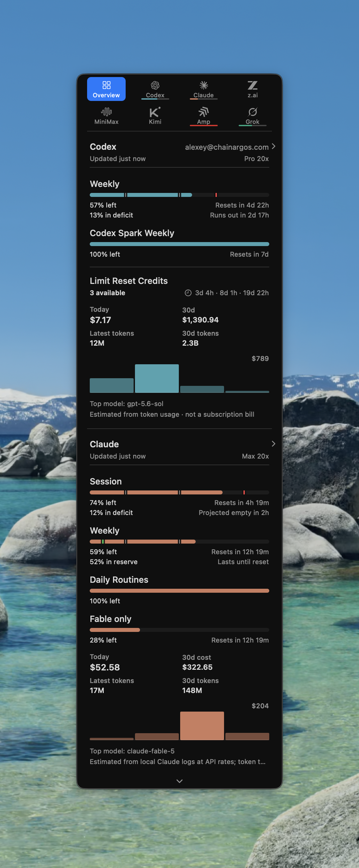Select the Amp provider tab
The width and height of the screenshot is (359, 868).
(x=203, y=116)
